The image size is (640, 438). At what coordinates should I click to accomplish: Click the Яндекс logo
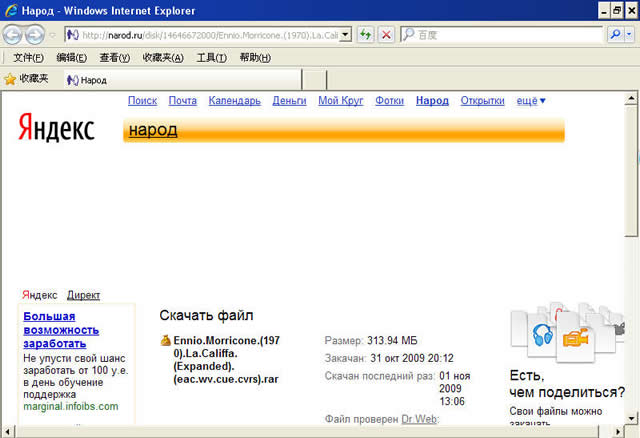tap(56, 127)
